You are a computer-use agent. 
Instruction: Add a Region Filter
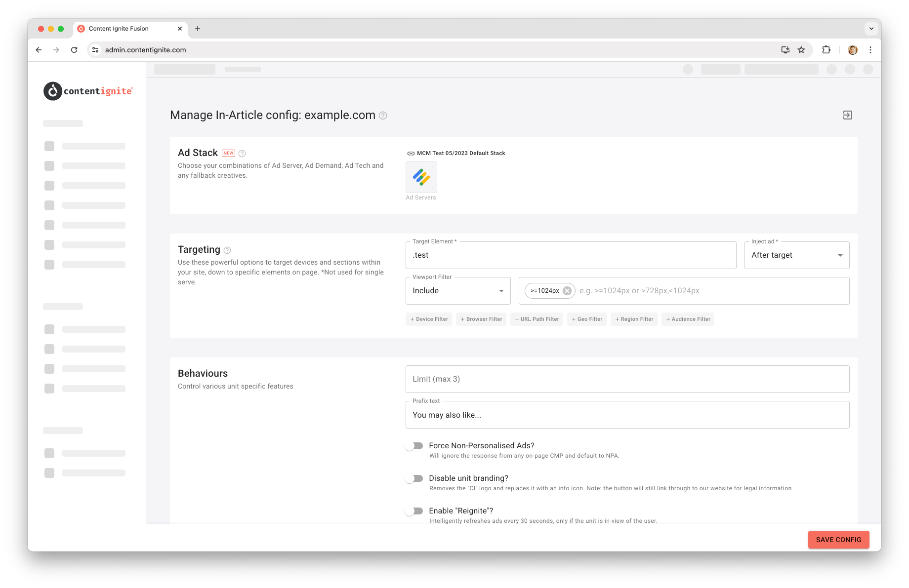coord(634,319)
